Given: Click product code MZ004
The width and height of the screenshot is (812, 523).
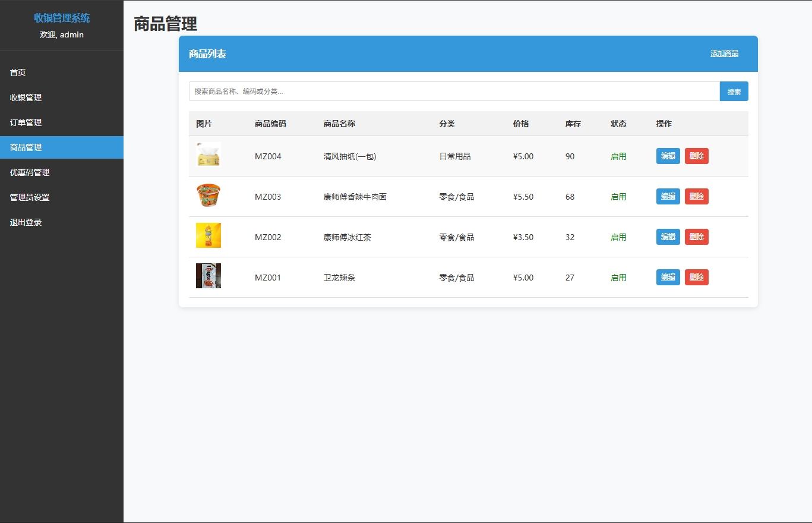Looking at the screenshot, I should point(268,156).
